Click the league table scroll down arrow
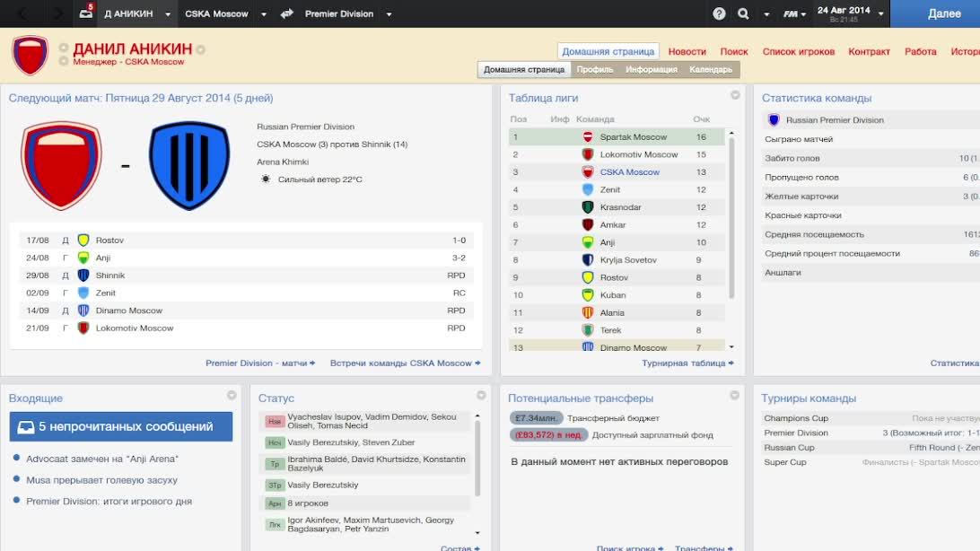Viewport: 980px width, 551px height. (x=731, y=346)
